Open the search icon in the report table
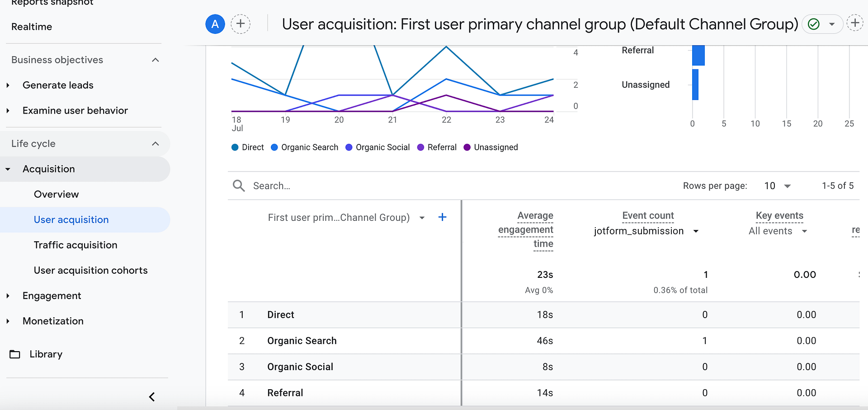868x410 pixels. click(239, 186)
